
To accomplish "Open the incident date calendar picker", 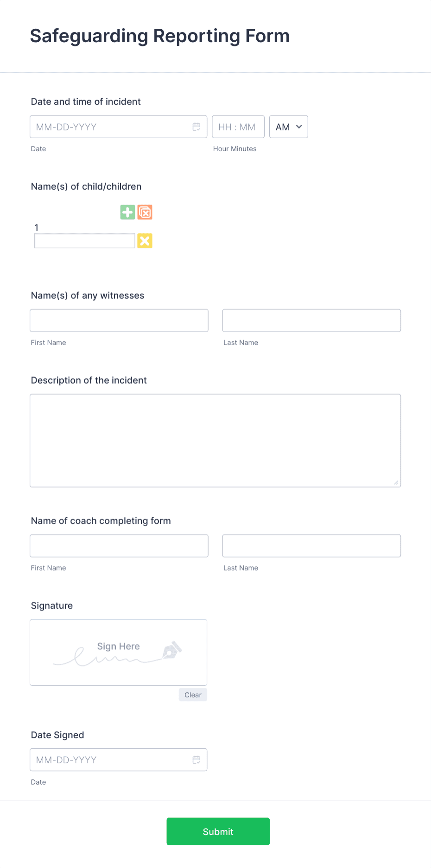I will (x=196, y=127).
